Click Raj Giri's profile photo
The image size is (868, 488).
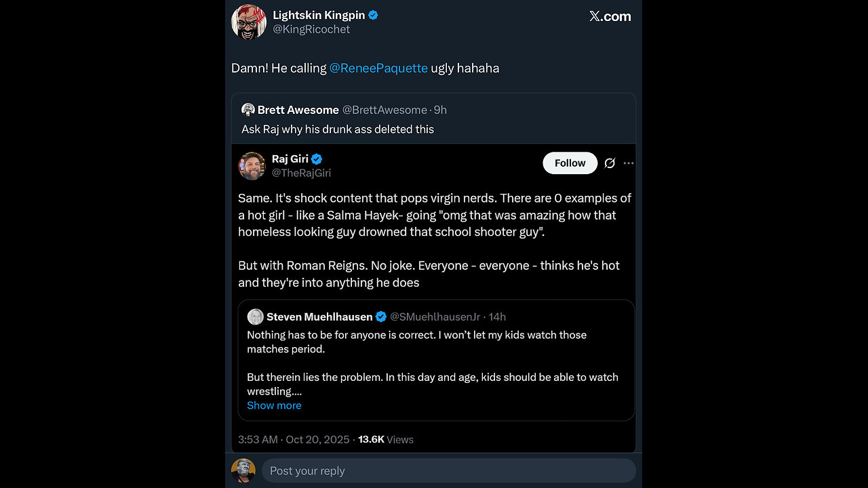[252, 166]
